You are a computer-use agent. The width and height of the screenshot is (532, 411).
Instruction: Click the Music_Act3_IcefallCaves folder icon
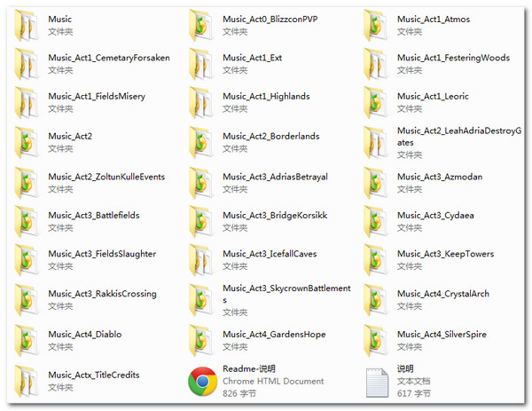pyautogui.click(x=201, y=260)
